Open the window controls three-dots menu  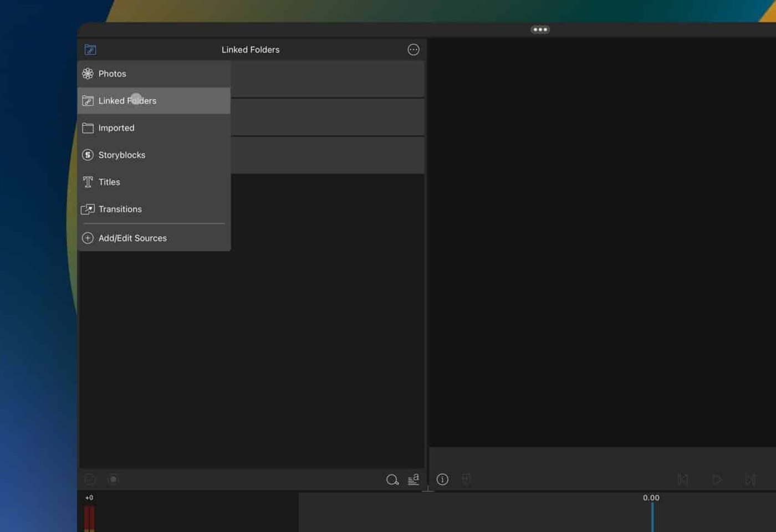click(539, 29)
